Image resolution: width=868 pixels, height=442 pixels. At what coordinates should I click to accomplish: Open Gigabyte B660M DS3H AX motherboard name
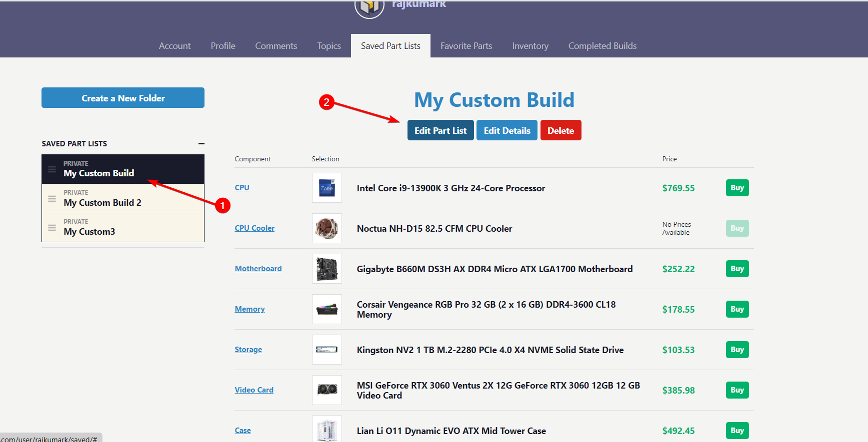tap(495, 269)
